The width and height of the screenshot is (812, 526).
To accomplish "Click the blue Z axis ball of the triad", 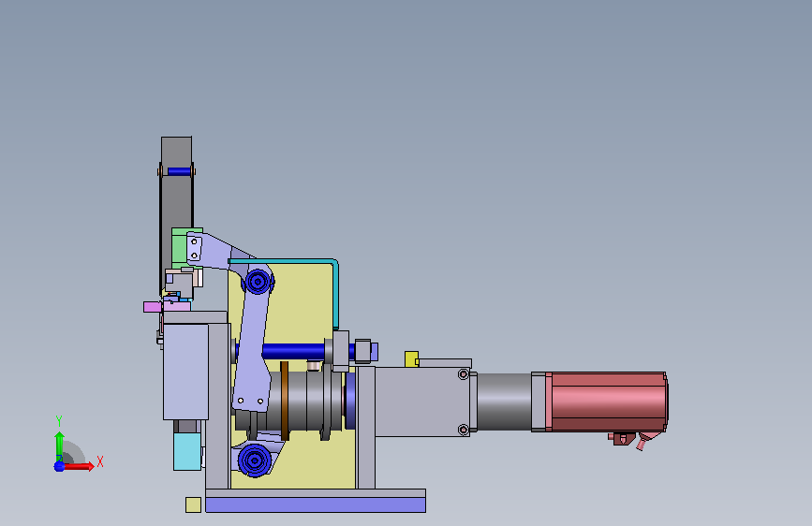I will tap(60, 466).
